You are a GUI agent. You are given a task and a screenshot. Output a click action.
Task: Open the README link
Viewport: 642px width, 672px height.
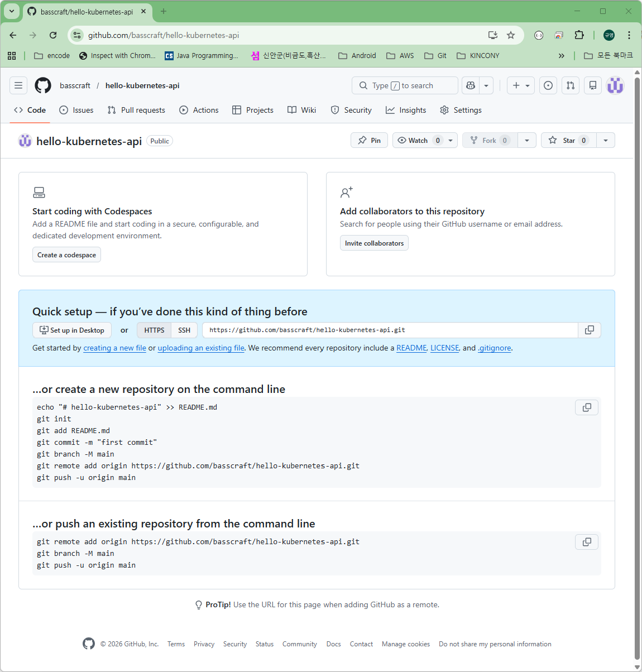[x=411, y=348]
